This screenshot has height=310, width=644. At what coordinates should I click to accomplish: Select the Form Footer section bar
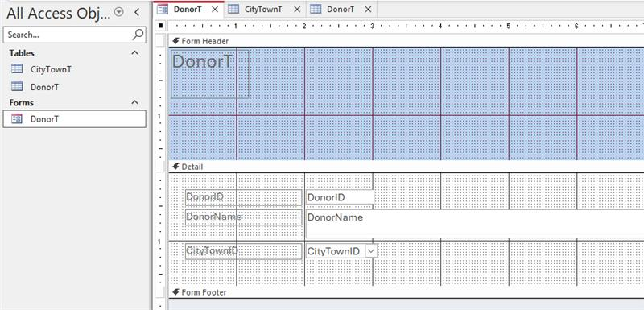406,292
